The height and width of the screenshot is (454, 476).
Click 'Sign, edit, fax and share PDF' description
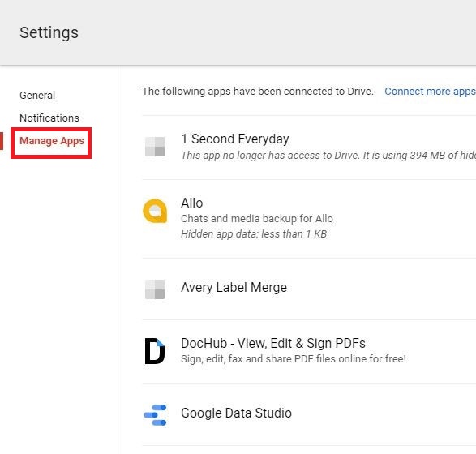[294, 358]
